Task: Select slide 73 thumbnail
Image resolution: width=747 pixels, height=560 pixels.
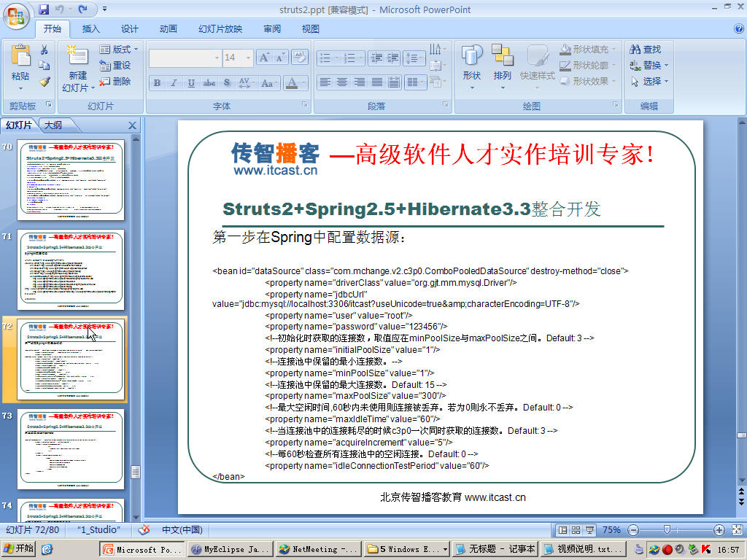Action: pyautogui.click(x=71, y=448)
